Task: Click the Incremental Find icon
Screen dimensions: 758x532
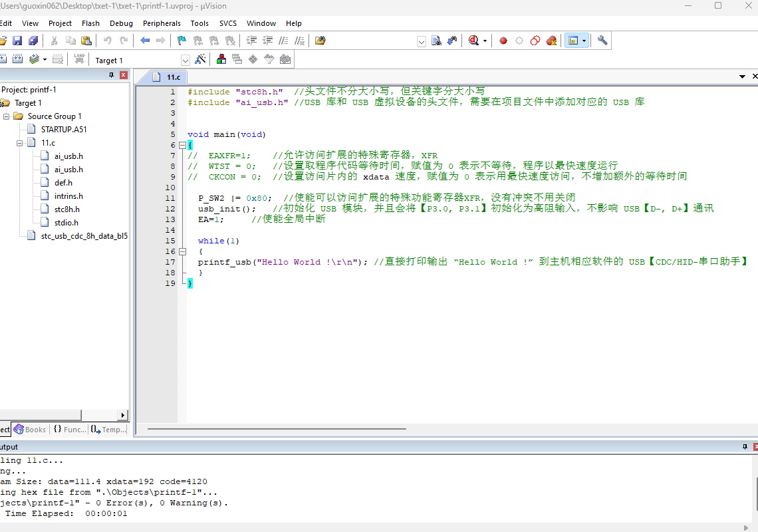Action: [452, 41]
